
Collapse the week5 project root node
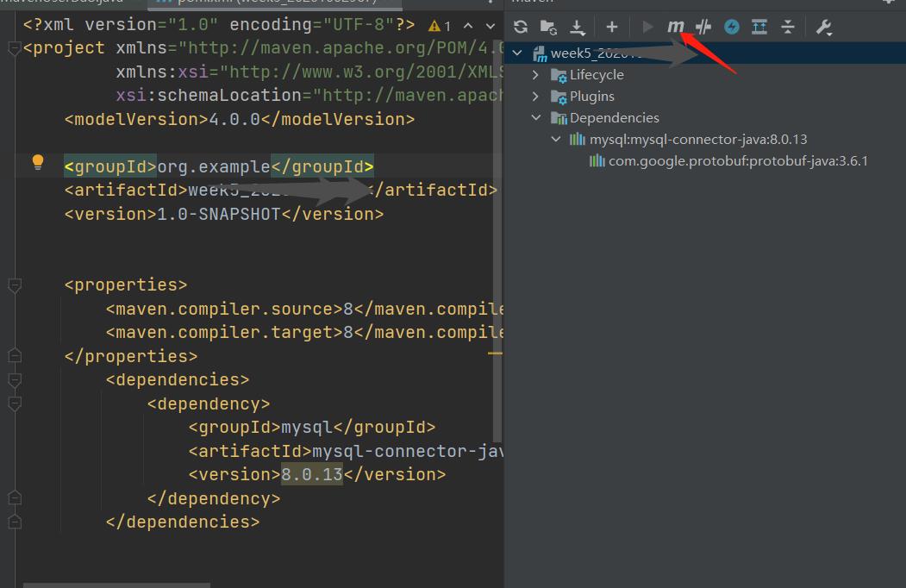click(x=518, y=53)
